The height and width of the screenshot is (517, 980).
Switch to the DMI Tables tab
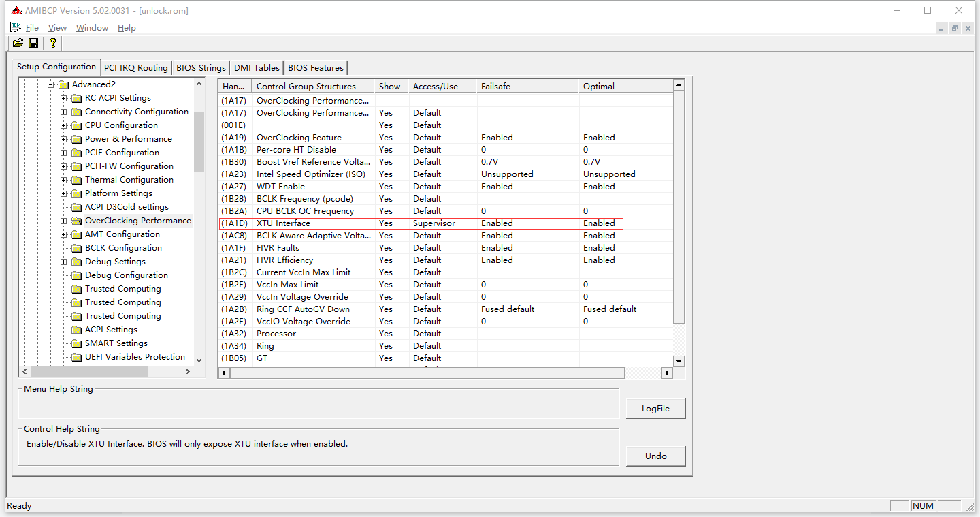pos(257,67)
